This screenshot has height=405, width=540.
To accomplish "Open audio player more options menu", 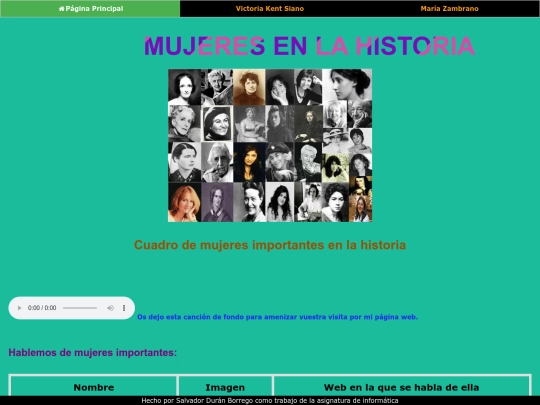I will [x=124, y=308].
